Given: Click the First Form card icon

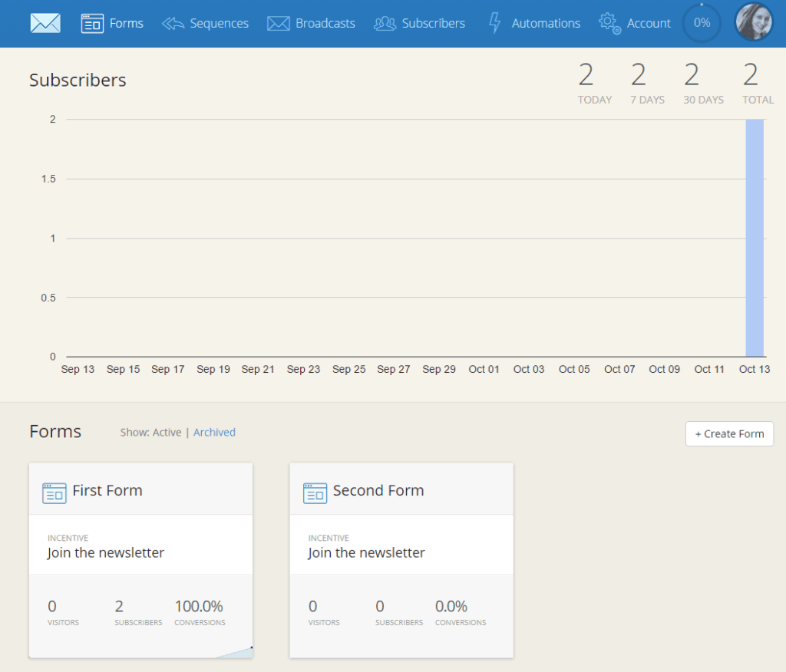Looking at the screenshot, I should pos(54,493).
